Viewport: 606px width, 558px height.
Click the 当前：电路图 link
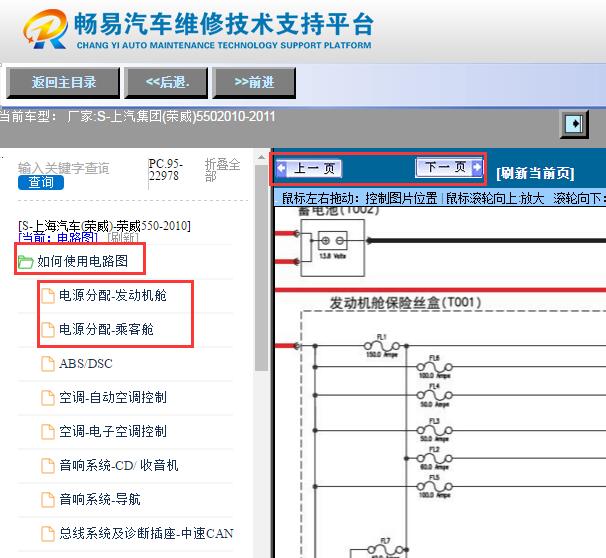tap(58, 237)
